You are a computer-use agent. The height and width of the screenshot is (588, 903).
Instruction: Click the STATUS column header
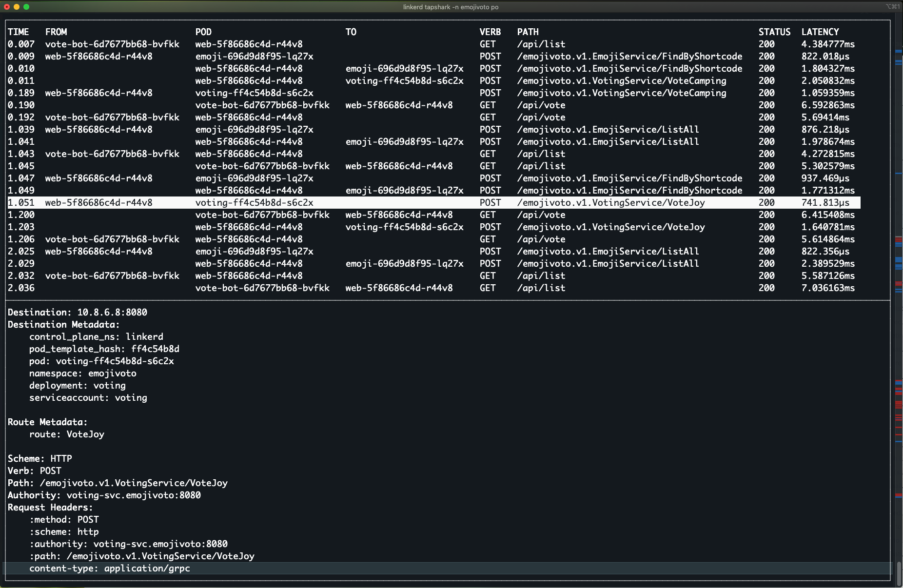[774, 32]
